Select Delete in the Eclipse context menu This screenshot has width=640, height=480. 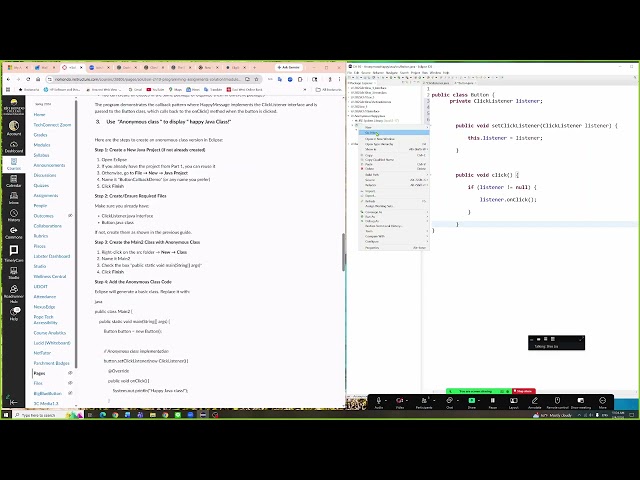click(394, 169)
